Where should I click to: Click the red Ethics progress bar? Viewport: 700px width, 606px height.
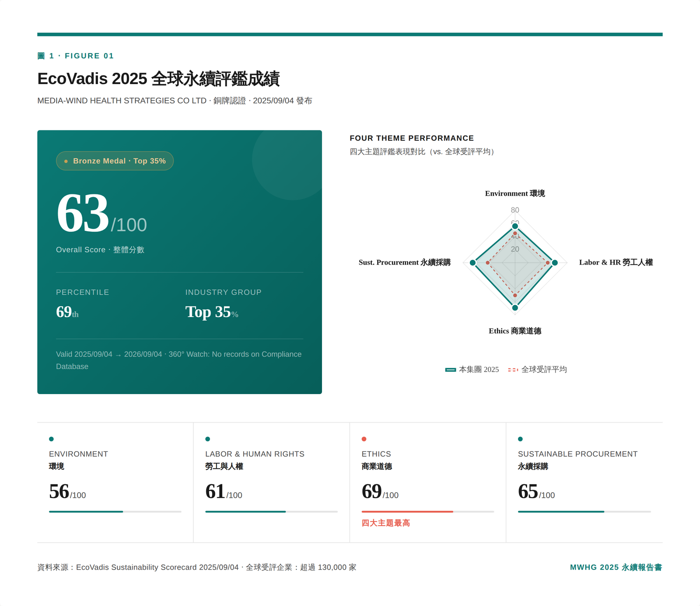point(428,511)
